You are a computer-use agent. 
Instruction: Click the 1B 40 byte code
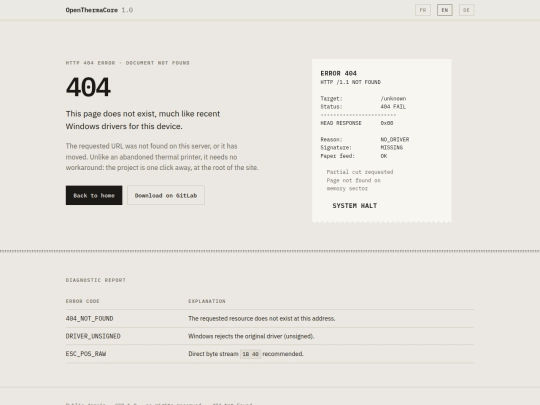coord(250,354)
